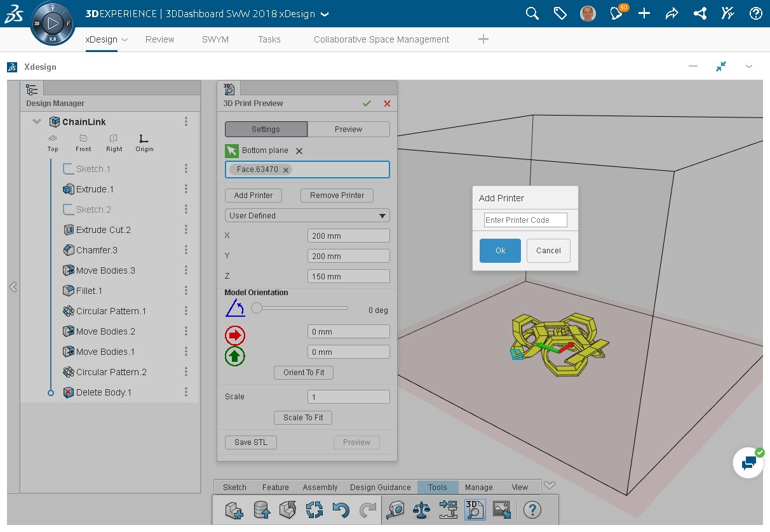Click the search magnifier icon
Image resolution: width=770 pixels, height=532 pixels.
532,13
